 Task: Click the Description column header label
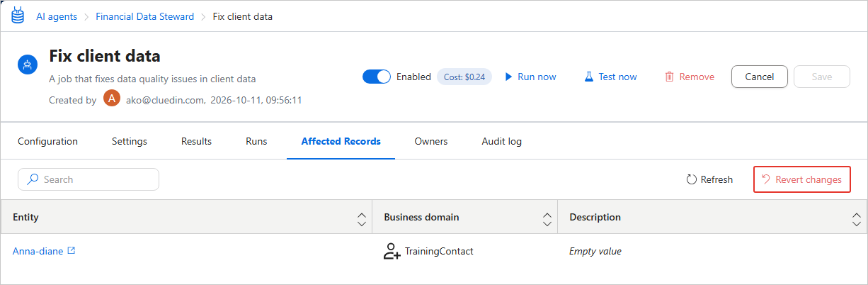point(595,217)
